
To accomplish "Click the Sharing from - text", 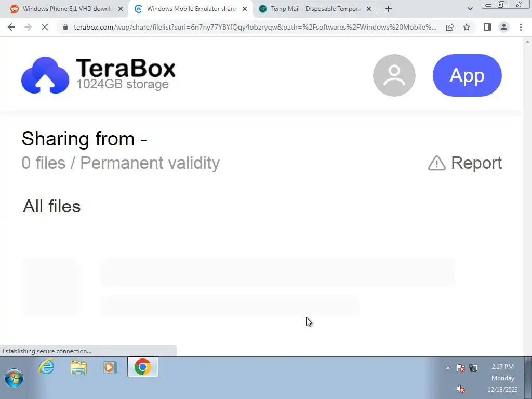I will (x=84, y=139).
